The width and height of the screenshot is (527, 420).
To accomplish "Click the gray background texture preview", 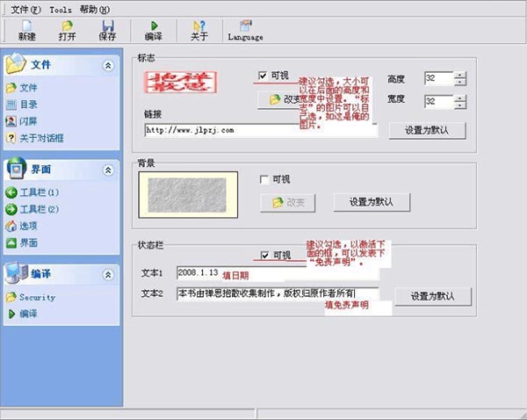I will (x=188, y=195).
